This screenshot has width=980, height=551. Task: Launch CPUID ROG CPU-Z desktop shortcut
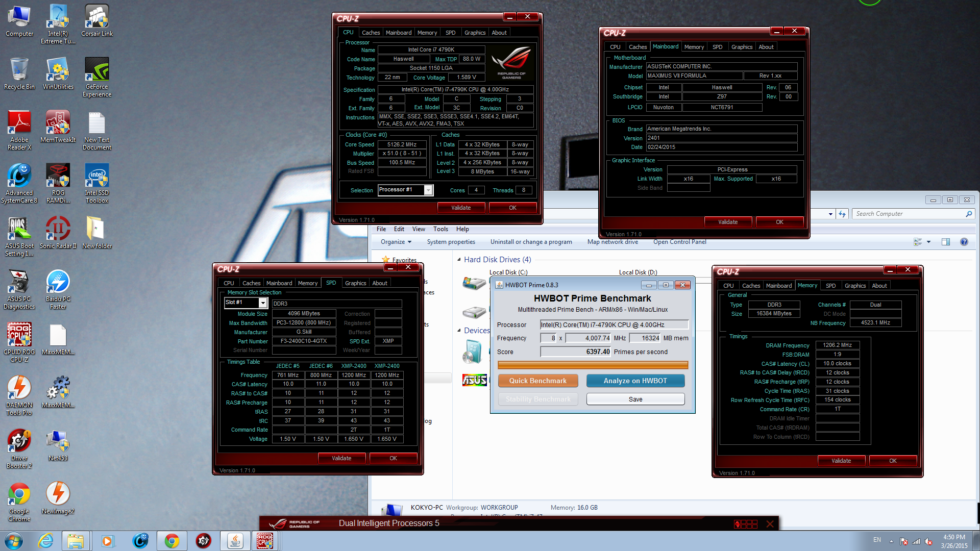19,343
